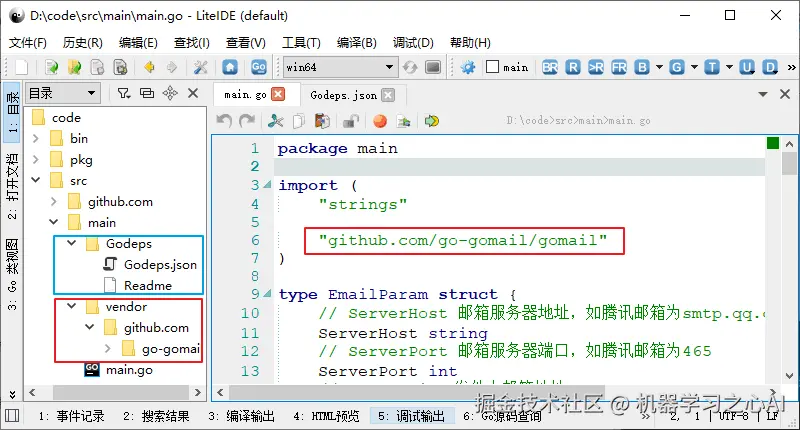Open the 查看(V) menu

point(245,43)
